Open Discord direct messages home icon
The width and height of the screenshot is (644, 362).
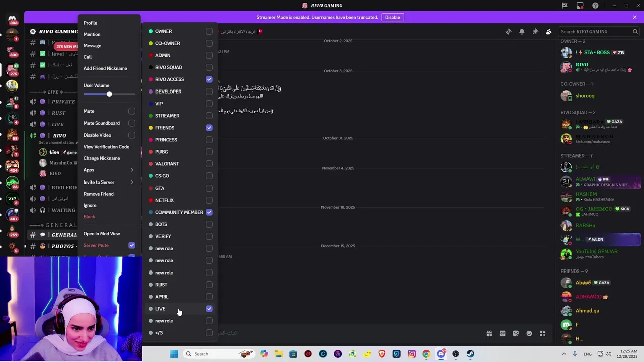[x=12, y=19]
